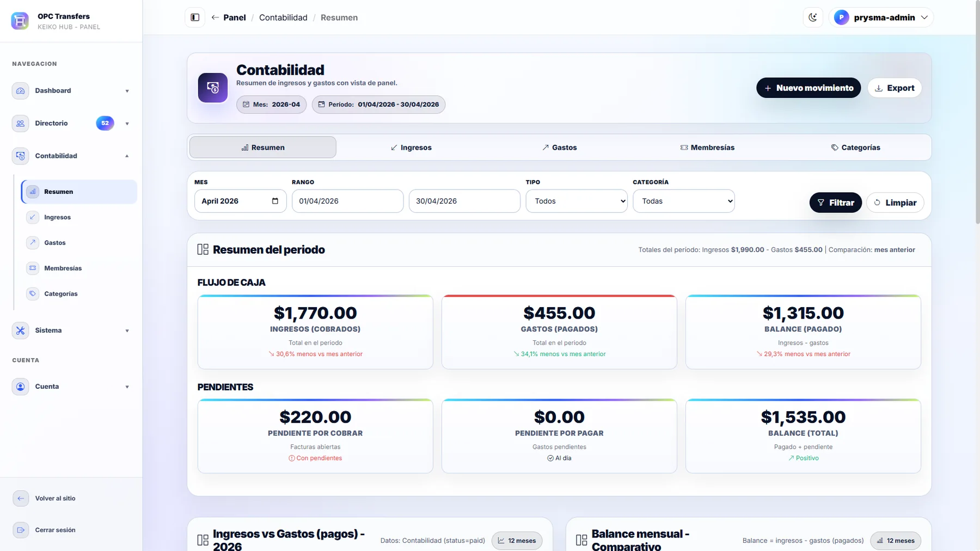Click the Export button
The width and height of the screenshot is (980, 551).
[895, 88]
